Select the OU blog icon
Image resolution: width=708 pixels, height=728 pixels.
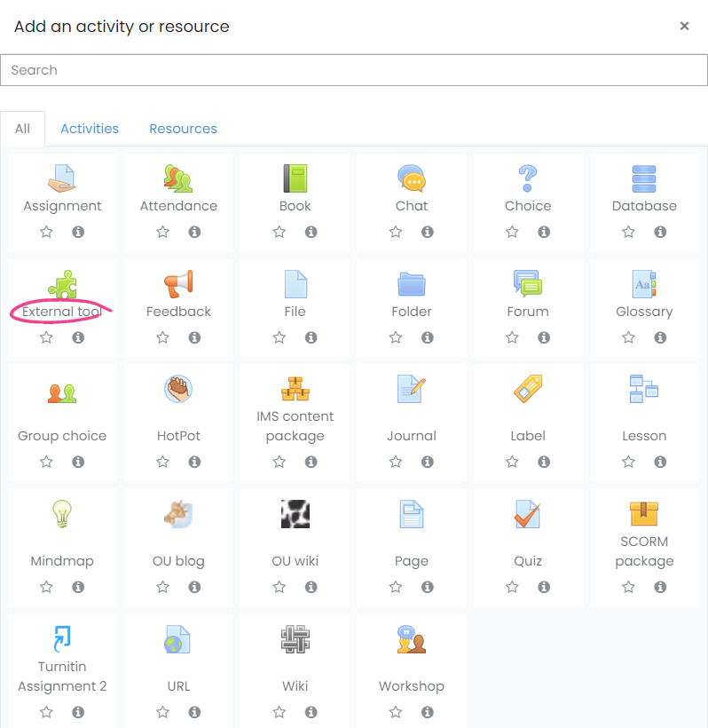click(x=178, y=514)
